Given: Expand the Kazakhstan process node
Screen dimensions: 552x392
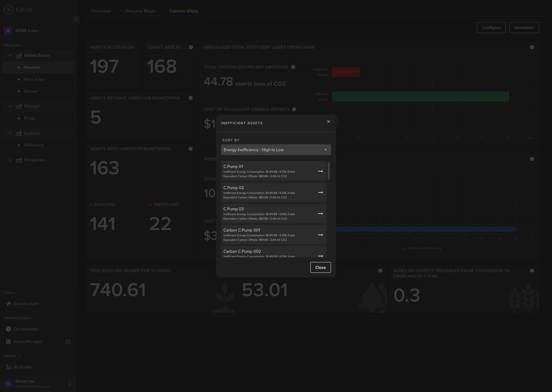Looking at the screenshot, I should point(10,160).
